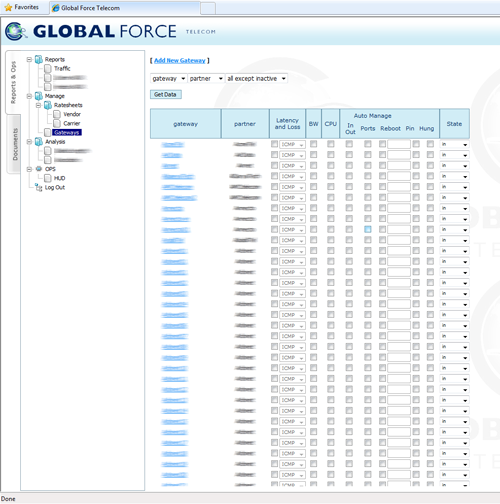Click the Analysis folder icon
Image resolution: width=500 pixels, height=504 pixels.
click(39, 142)
